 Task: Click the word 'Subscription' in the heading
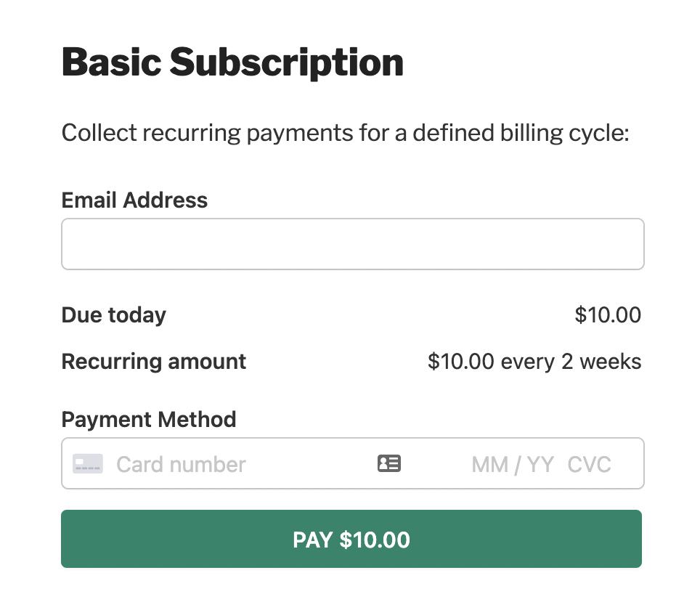click(287, 63)
